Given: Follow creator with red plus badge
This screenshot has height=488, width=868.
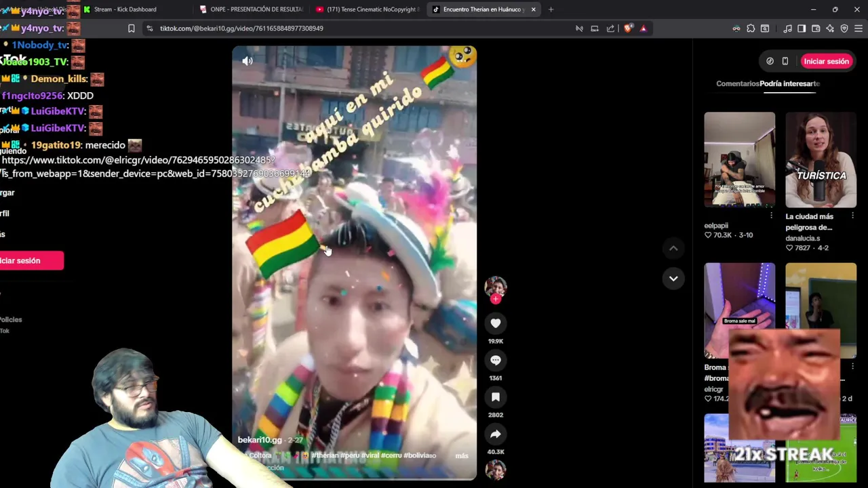Looking at the screenshot, I should coord(496,299).
